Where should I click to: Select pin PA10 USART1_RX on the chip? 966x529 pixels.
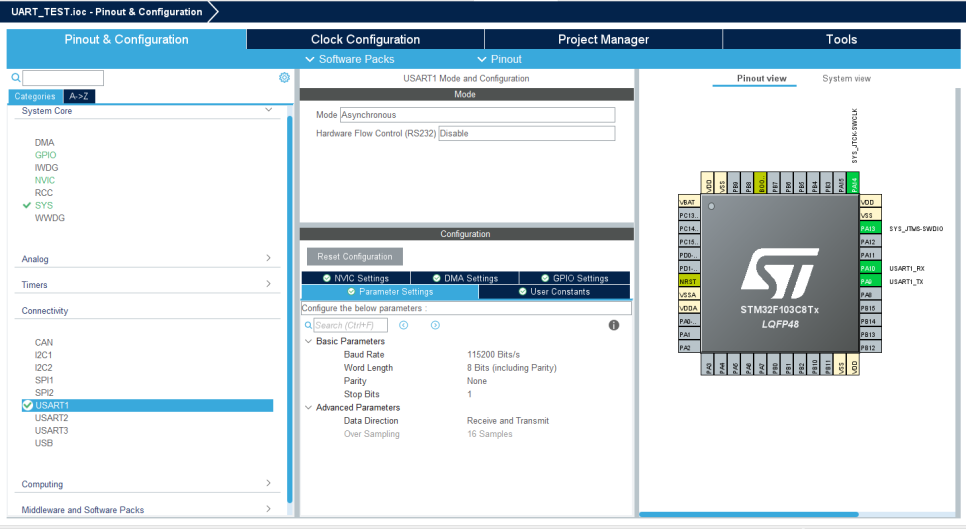pos(870,269)
